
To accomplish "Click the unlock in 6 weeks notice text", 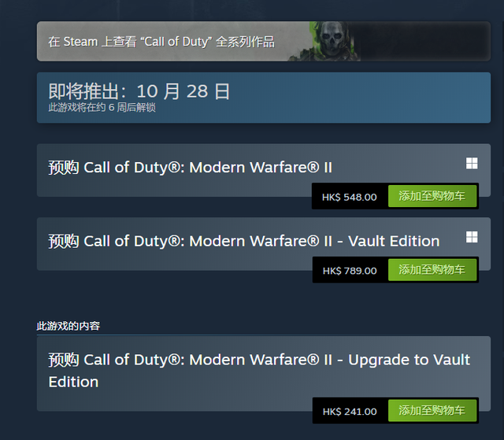I will [102, 107].
